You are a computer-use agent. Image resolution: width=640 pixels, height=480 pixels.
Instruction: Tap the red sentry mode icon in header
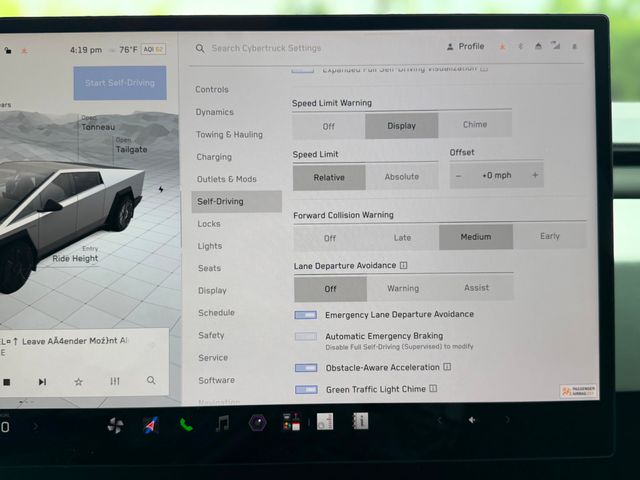click(x=502, y=47)
